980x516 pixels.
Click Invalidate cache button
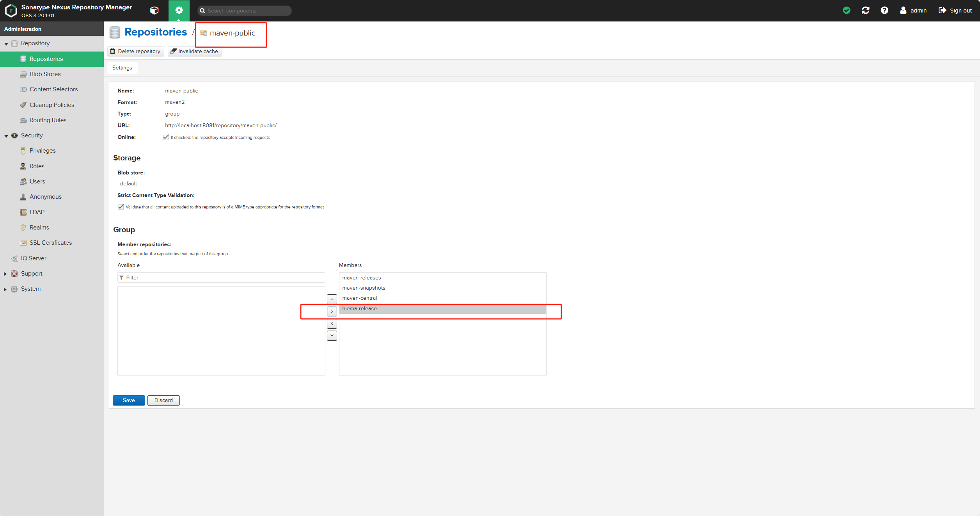click(194, 52)
